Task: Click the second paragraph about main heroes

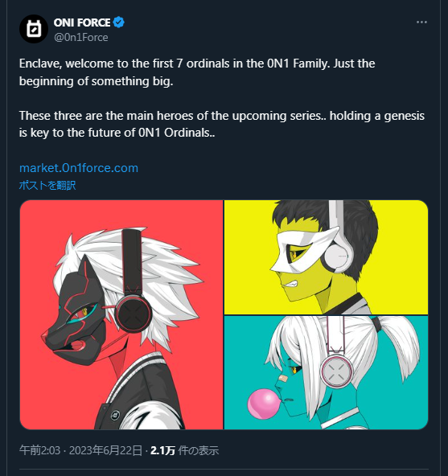Action: point(222,124)
